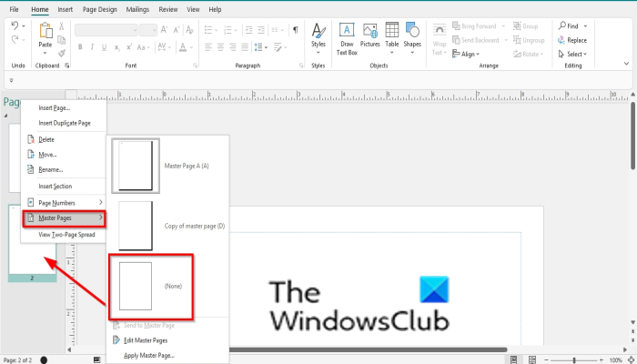Click the Undo arrow icon
Viewport: 637px width, 364px height.
pyautogui.click(x=15, y=25)
